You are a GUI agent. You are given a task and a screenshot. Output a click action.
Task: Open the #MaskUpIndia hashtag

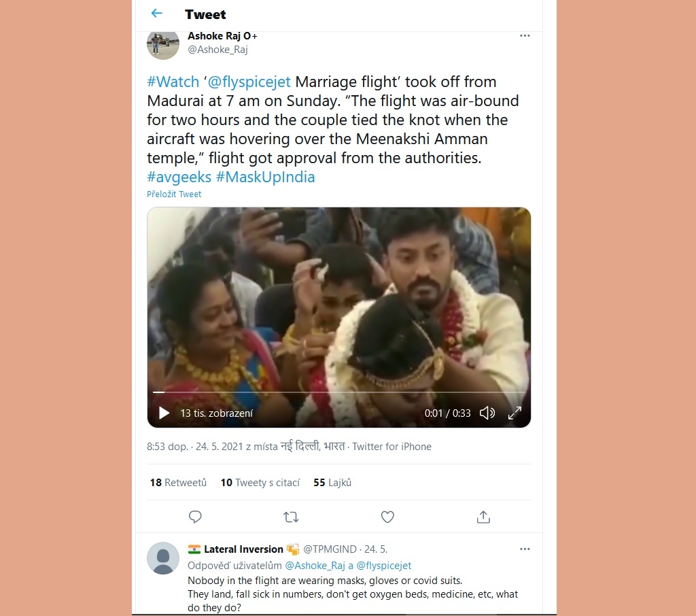266,177
